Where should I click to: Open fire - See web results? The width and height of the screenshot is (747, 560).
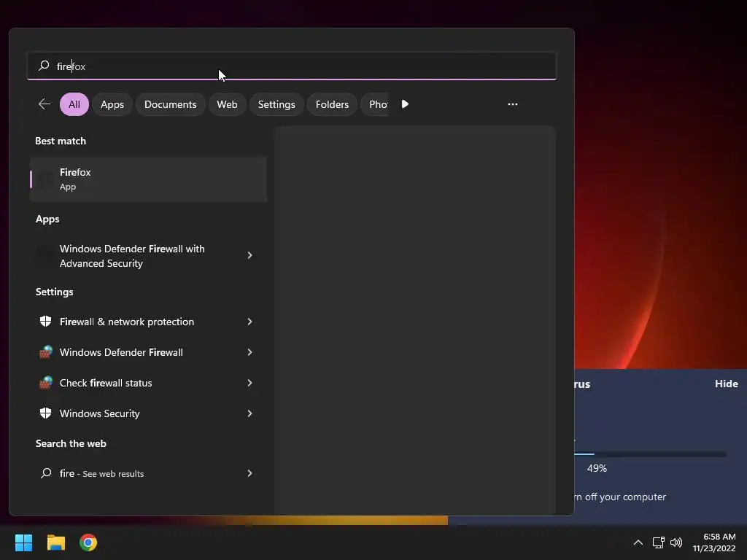pos(148,473)
